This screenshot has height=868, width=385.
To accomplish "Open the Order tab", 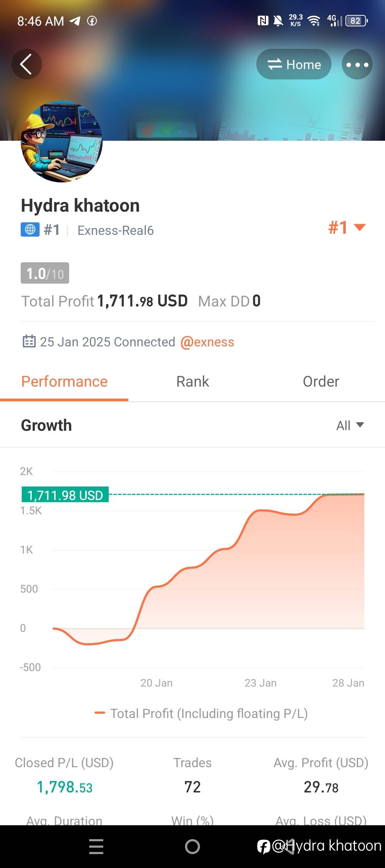I will click(x=321, y=382).
